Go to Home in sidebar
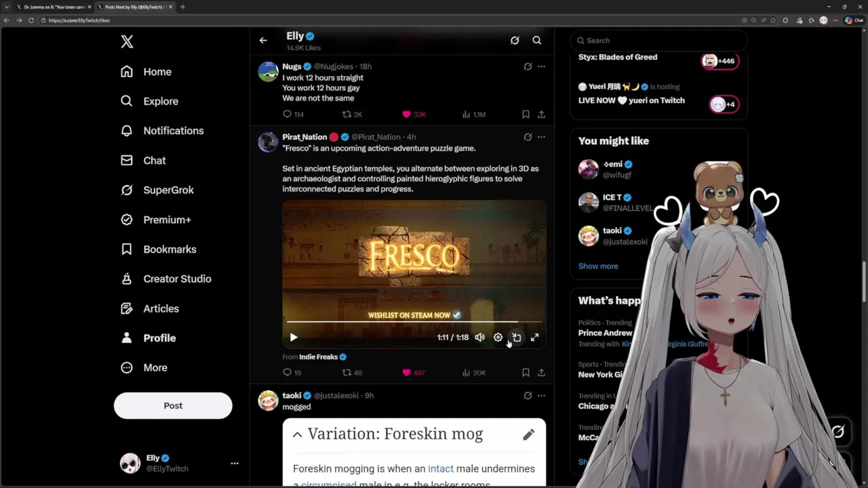 [x=146, y=72]
